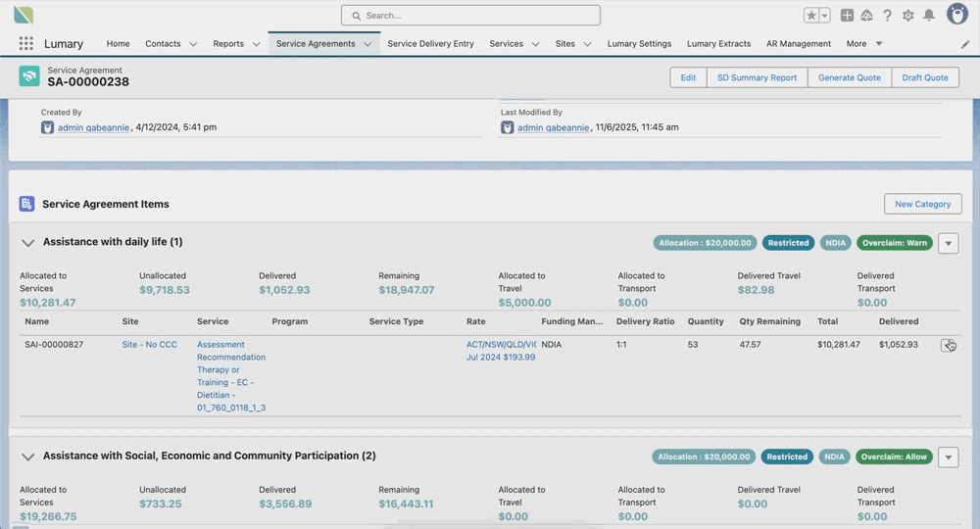Click the record title SA-00000238

point(88,82)
